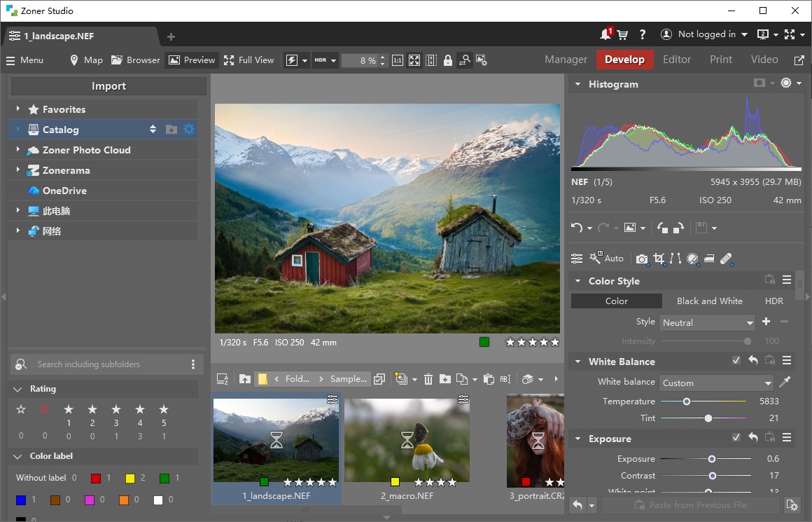Screen dimensions: 812x522
Task: Switch to Browser view
Action: coord(136,60)
